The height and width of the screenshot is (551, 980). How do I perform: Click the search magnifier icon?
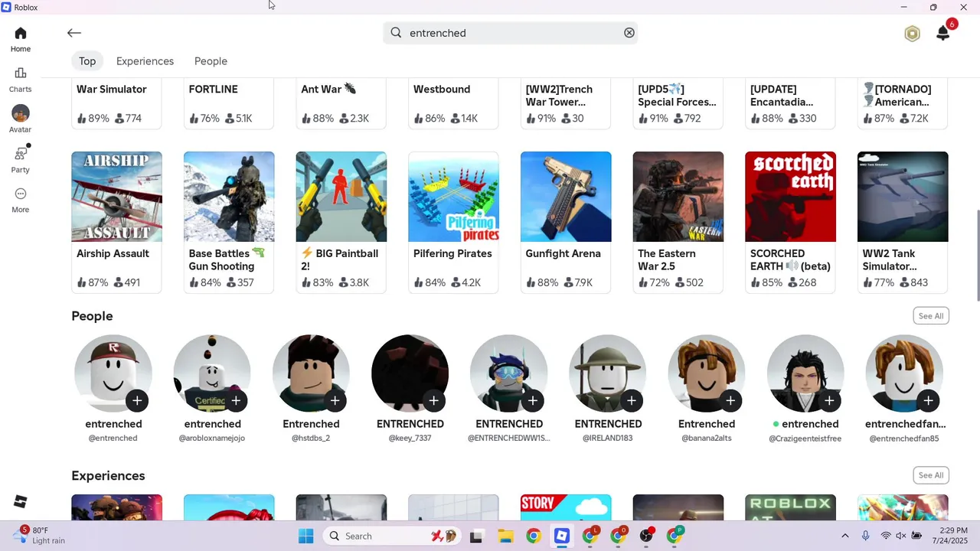point(396,33)
